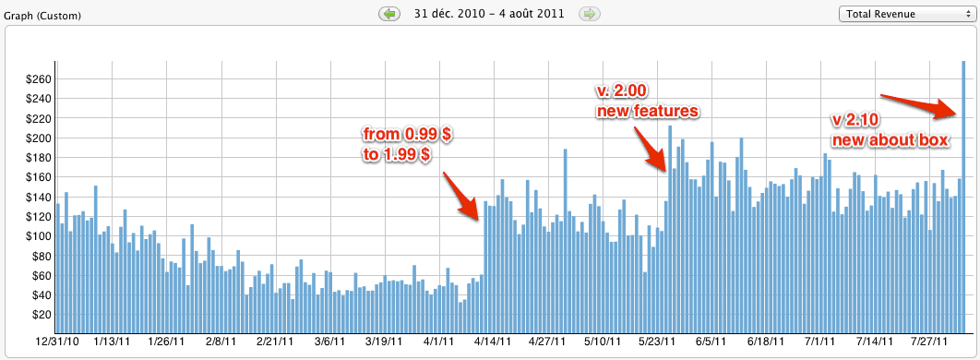Click the 2/21/11 x-axis date

point(275,342)
